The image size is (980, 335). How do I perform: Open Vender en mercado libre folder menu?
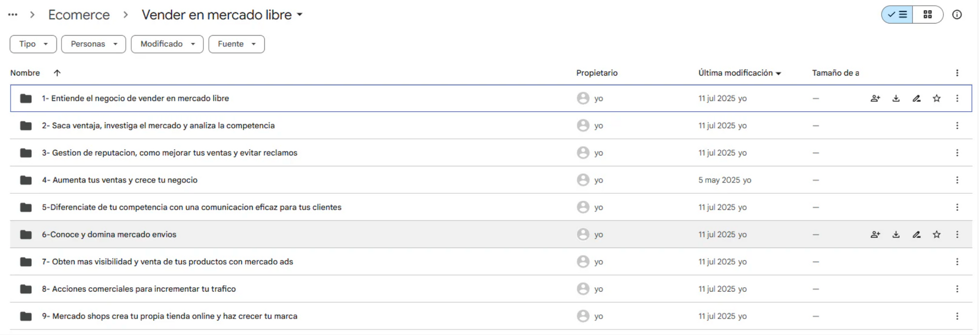click(222, 15)
